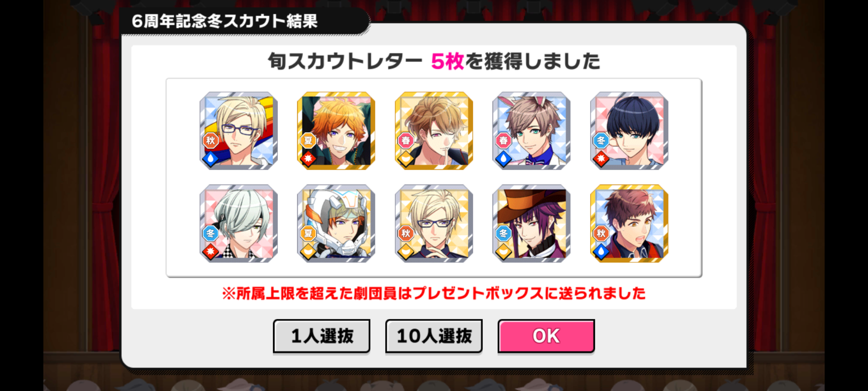Open the gold-framed brown wavy hair card
Image resolution: width=868 pixels, height=391 pixels.
(x=434, y=131)
